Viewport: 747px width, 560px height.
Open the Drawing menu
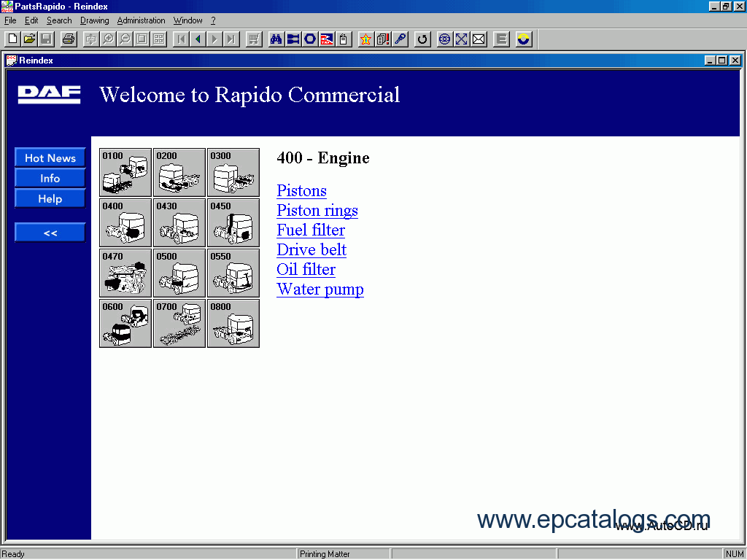pyautogui.click(x=94, y=20)
